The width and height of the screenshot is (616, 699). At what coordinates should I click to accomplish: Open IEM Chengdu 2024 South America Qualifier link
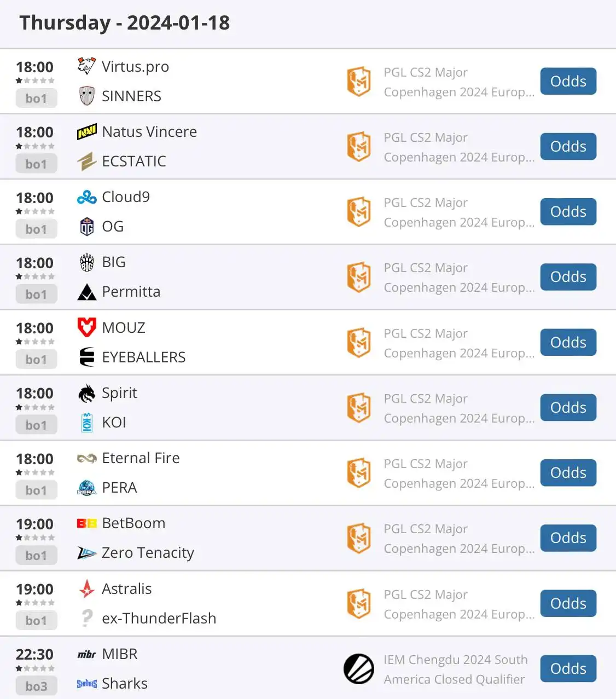click(455, 669)
